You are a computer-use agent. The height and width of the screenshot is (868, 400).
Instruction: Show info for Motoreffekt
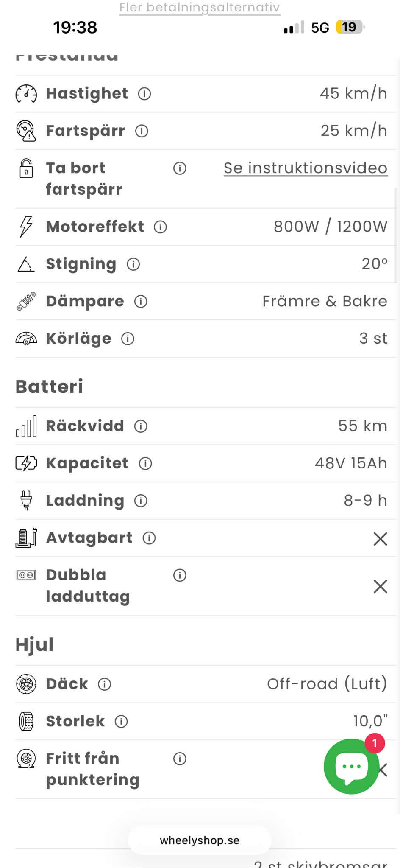(x=160, y=227)
